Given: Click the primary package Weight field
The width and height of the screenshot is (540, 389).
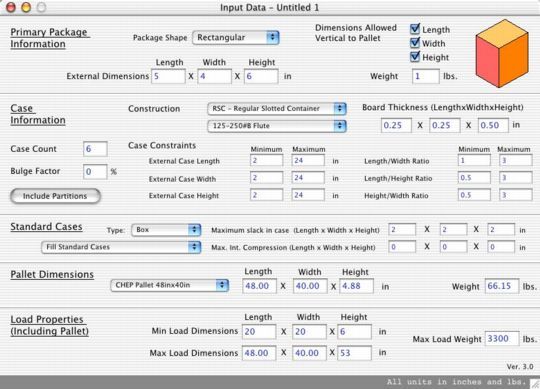Looking at the screenshot, I should pos(426,76).
